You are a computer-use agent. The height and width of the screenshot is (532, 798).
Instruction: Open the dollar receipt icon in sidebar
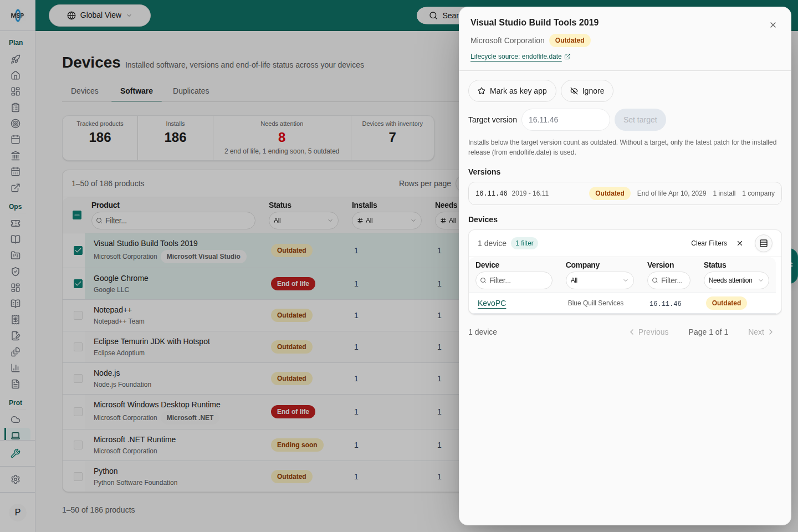[x=16, y=320]
